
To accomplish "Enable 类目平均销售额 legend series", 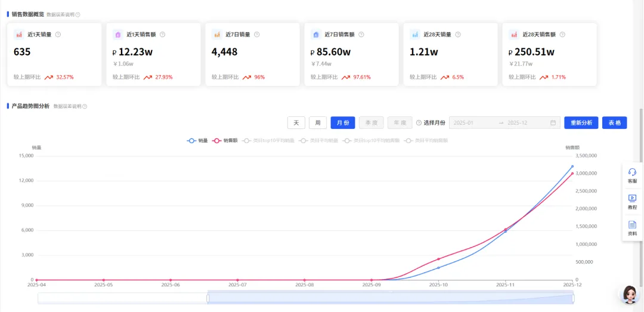I will [x=426, y=141].
